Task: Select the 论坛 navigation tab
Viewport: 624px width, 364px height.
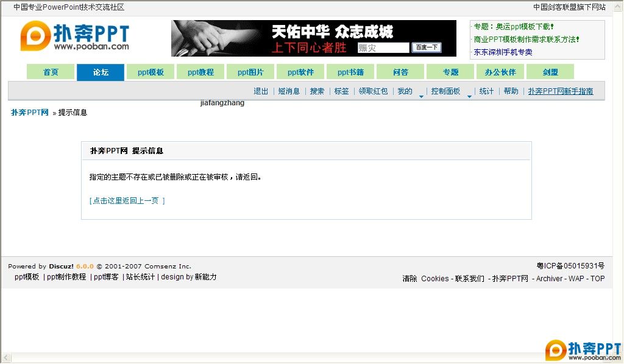Action: coord(101,72)
